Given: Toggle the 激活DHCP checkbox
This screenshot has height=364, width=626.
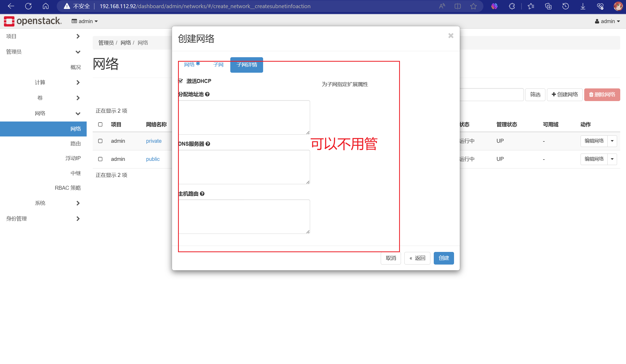Looking at the screenshot, I should tap(181, 81).
